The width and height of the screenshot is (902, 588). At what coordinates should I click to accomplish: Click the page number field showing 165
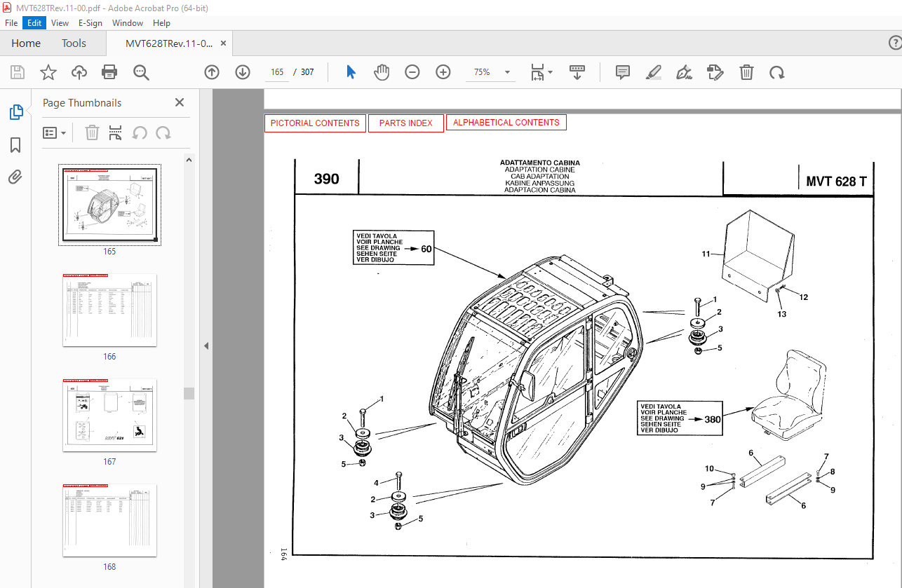click(277, 72)
